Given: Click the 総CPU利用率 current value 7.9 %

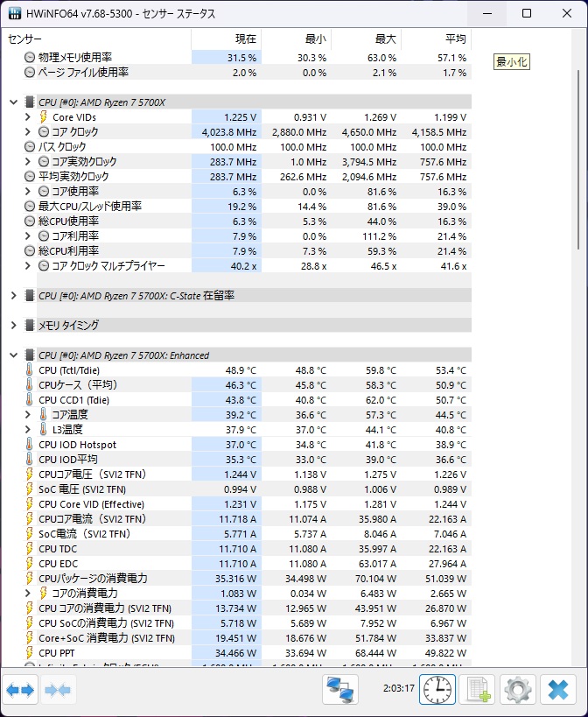Looking at the screenshot, I should pos(244,251).
